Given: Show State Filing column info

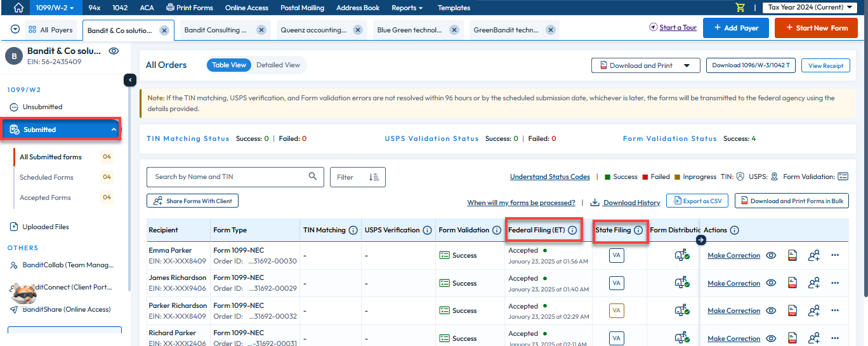Looking at the screenshot, I should coord(638,230).
